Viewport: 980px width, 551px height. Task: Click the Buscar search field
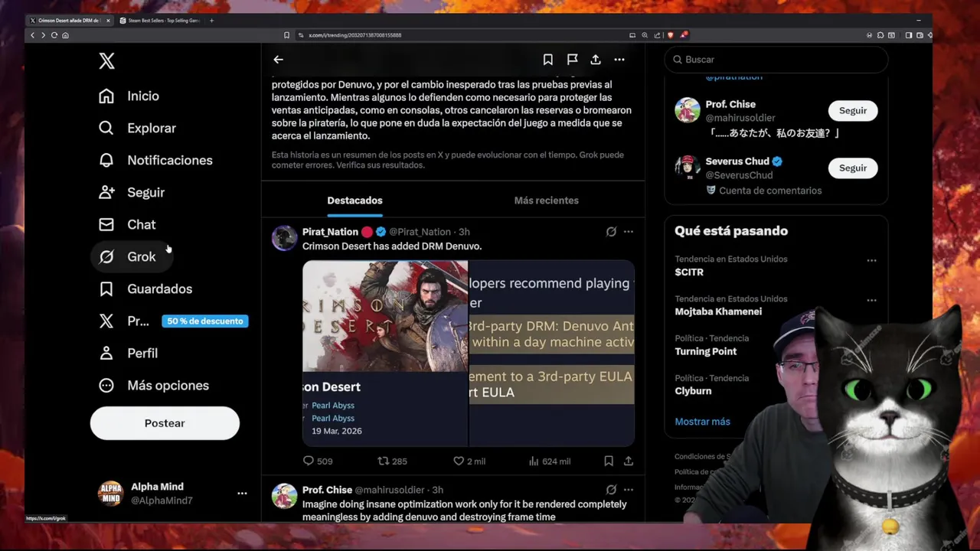(776, 59)
